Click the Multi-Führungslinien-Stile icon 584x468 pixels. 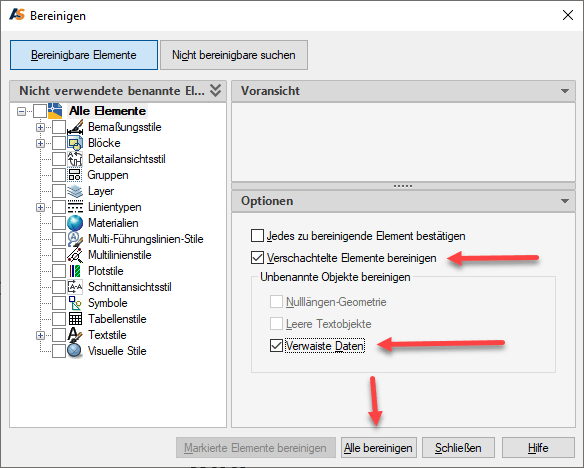click(75, 239)
